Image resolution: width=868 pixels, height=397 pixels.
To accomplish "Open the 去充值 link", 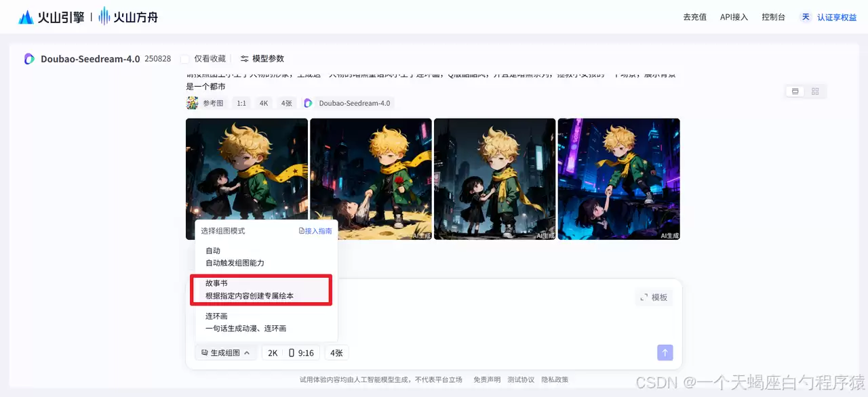I will [694, 17].
